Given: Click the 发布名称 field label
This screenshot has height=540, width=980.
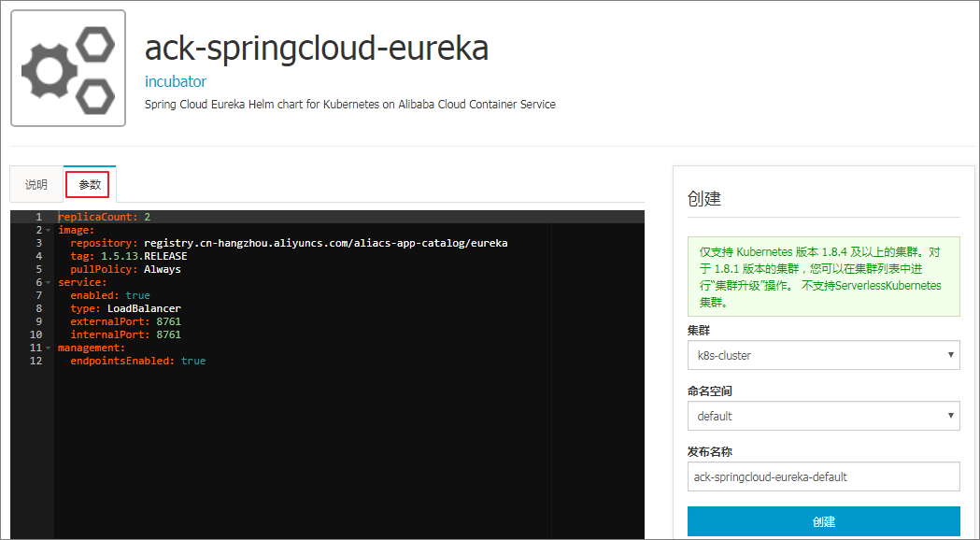Looking at the screenshot, I should click(x=710, y=452).
